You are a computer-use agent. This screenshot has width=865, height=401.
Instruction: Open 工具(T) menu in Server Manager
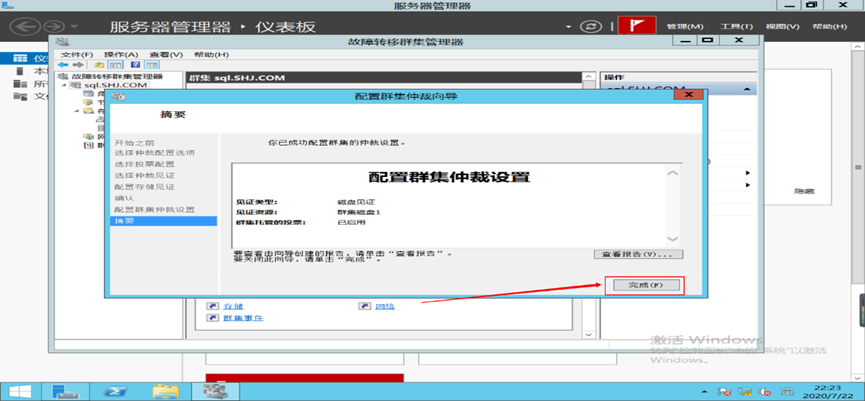point(736,26)
